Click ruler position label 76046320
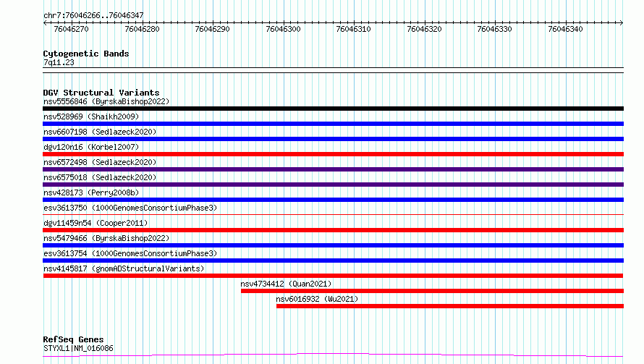The image size is (644, 364). [x=424, y=29]
